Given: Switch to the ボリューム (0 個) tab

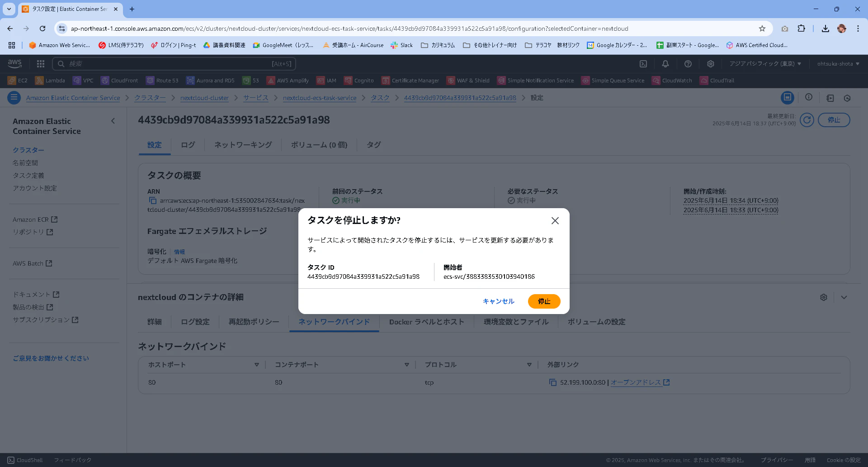Looking at the screenshot, I should click(x=319, y=145).
